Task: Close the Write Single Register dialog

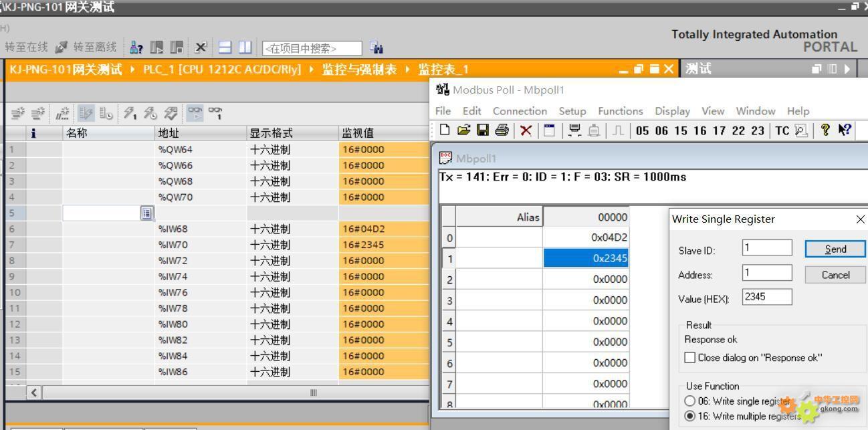Action: coord(860,219)
